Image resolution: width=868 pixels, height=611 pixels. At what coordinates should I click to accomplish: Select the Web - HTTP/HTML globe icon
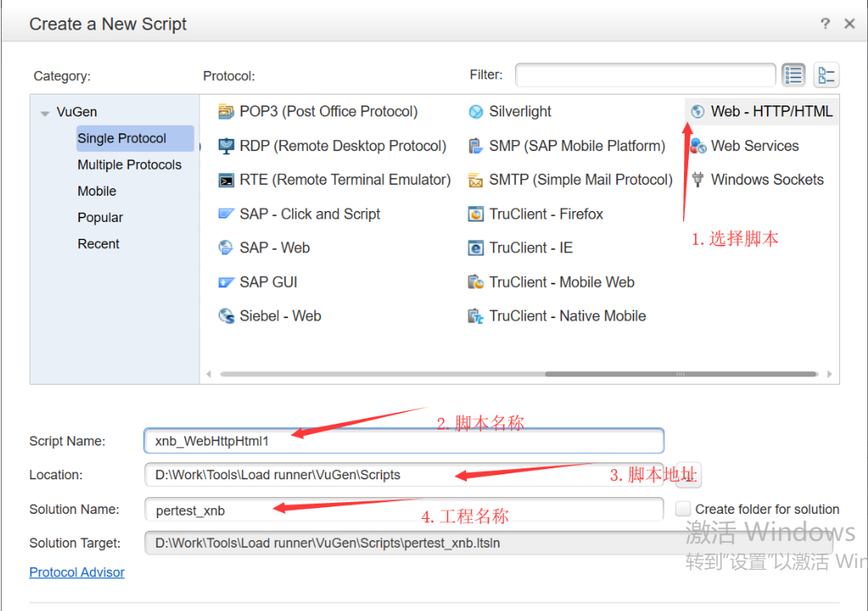(697, 111)
